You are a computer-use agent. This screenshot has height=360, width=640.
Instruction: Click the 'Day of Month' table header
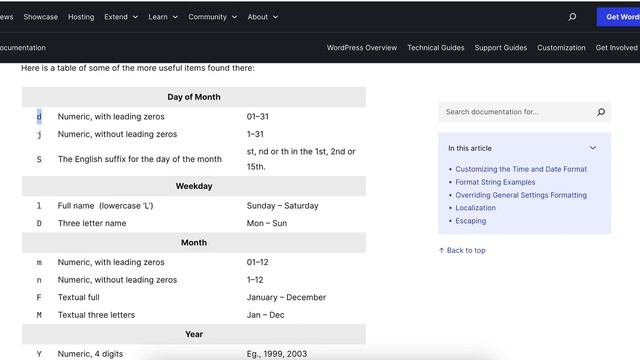(194, 97)
